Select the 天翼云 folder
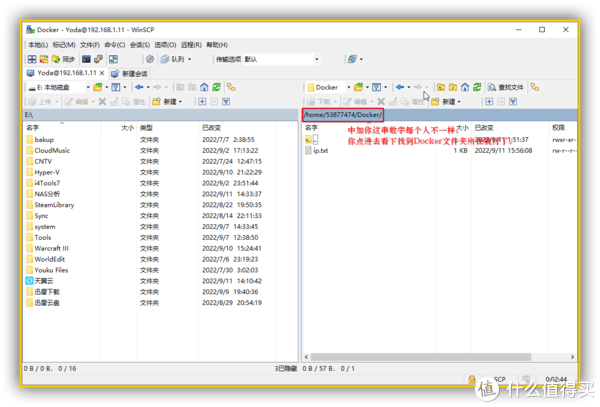This screenshot has height=407, width=600. tap(40, 281)
